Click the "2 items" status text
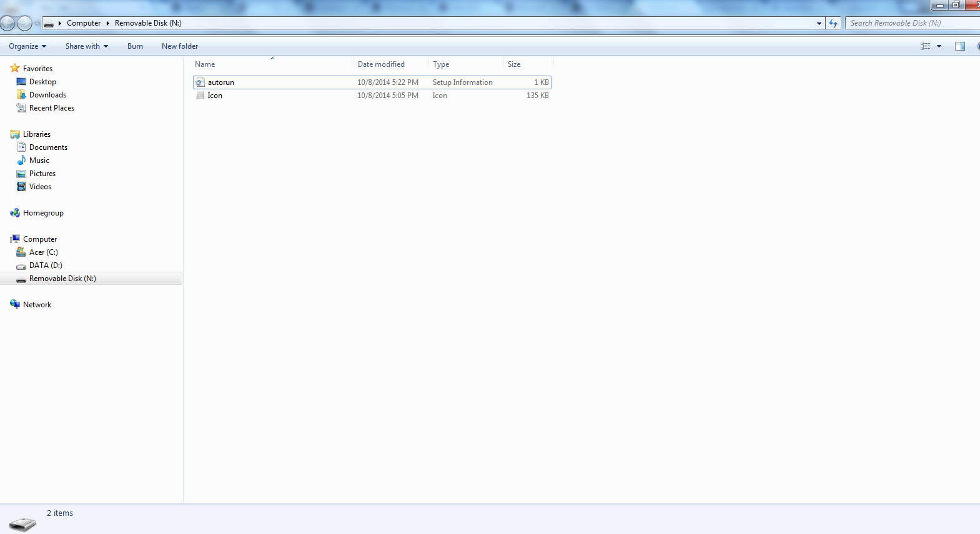This screenshot has height=534, width=980. [60, 513]
